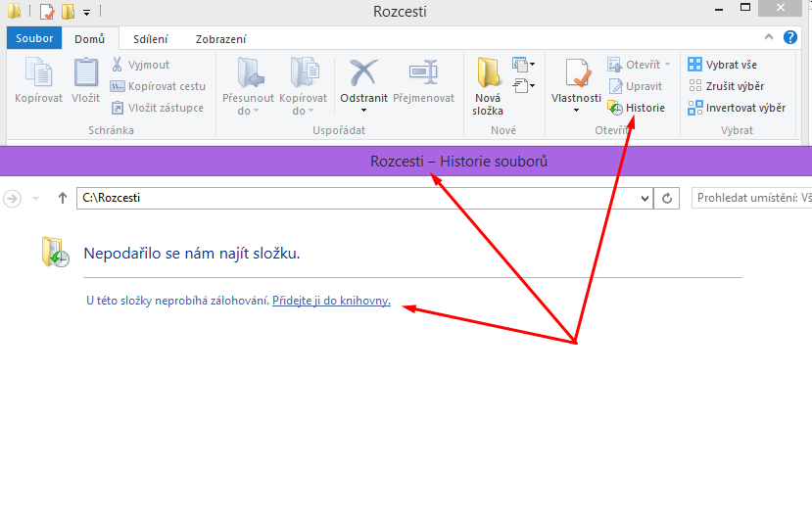Viewport: 812px width, 516px height.
Task: Create a Nová složka
Action: [x=488, y=85]
